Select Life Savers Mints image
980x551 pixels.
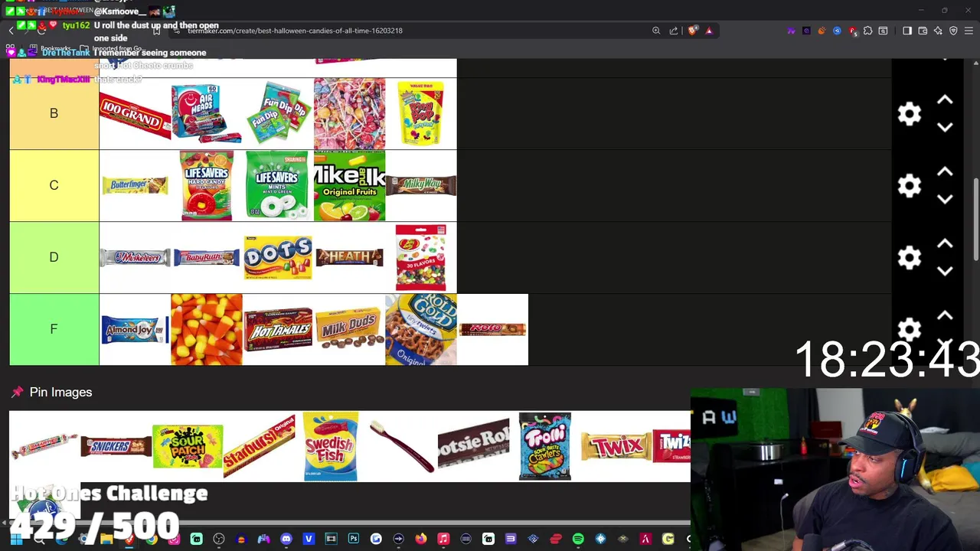[278, 186]
